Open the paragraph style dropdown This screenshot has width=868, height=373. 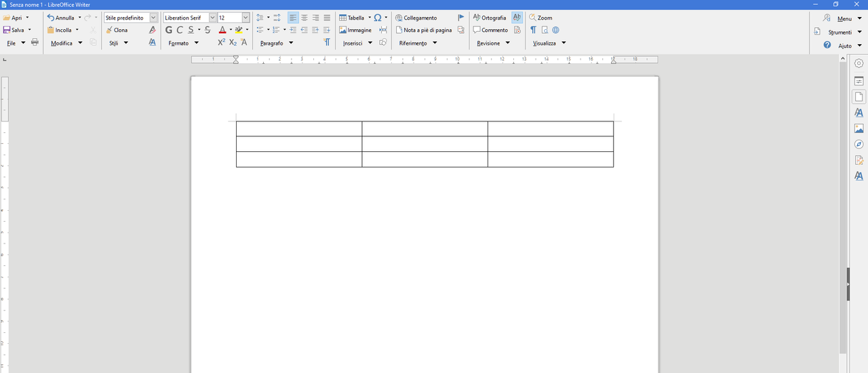click(153, 18)
